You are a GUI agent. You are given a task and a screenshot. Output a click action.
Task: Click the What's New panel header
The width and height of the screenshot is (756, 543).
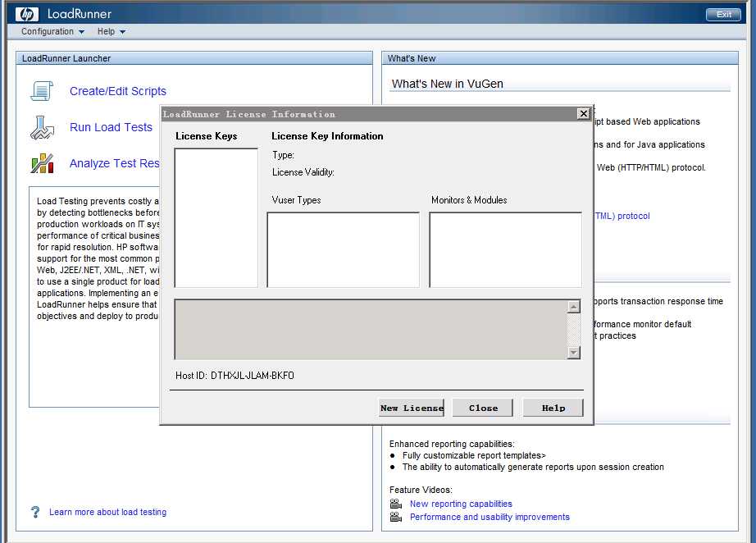[560, 58]
